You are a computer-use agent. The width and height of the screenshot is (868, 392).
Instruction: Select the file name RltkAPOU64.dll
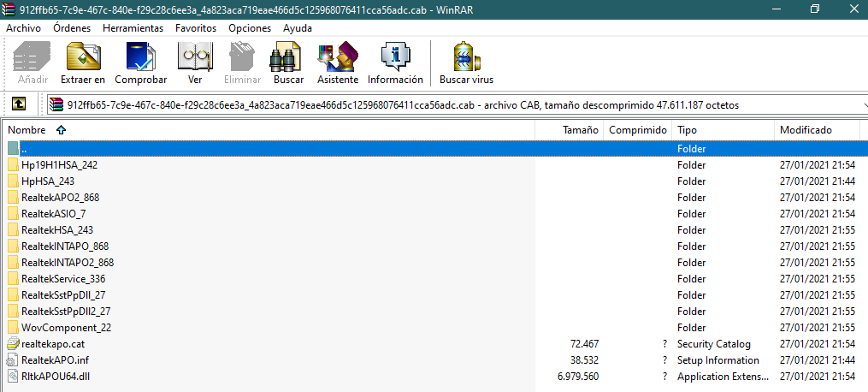pos(56,377)
